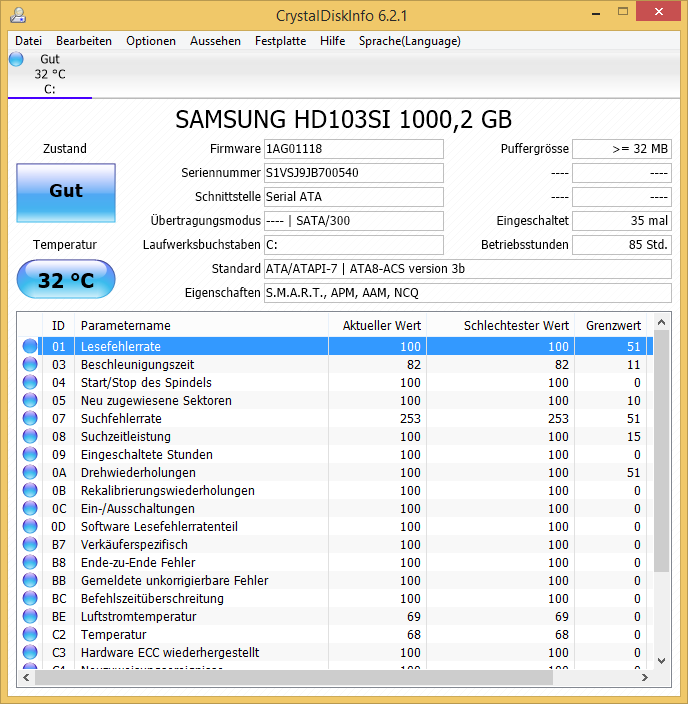Click the status orb of Befehlszeitüberschreitung row
Screen dimensions: 688x704
30,598
